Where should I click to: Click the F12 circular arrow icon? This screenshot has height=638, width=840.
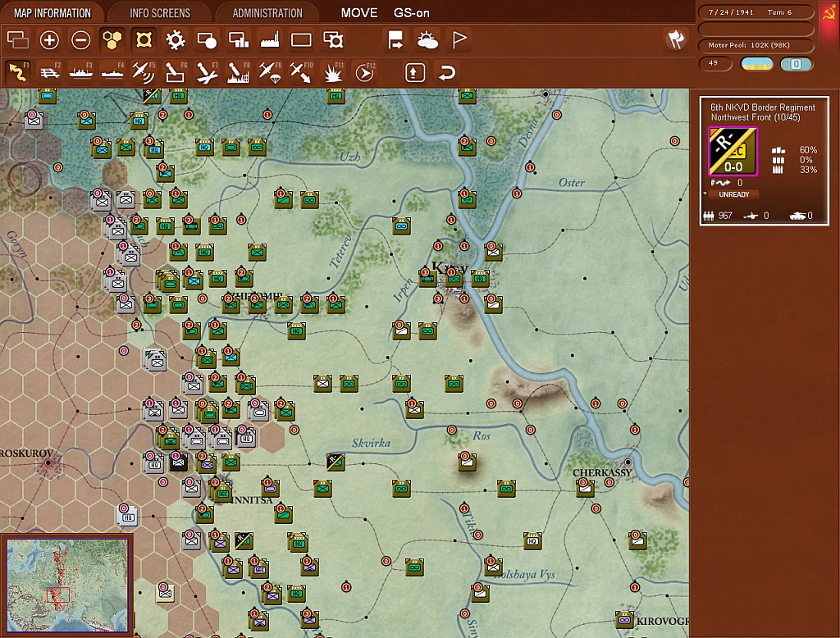364,72
